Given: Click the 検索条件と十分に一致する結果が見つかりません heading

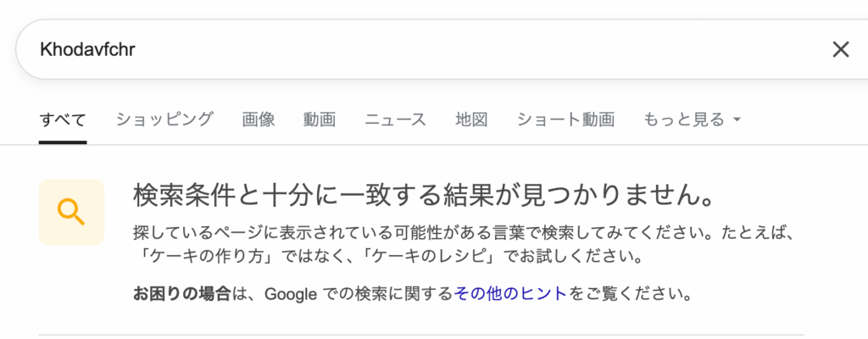Looking at the screenshot, I should click(x=422, y=195).
